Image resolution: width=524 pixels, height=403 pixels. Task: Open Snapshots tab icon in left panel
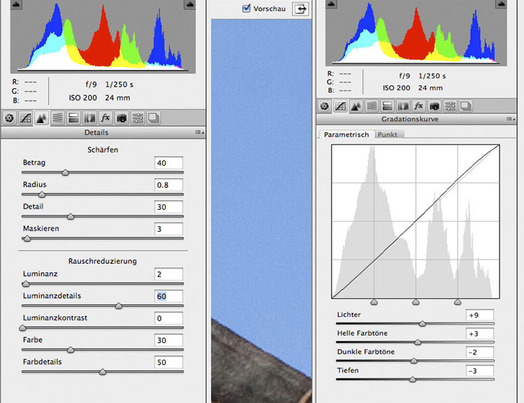(154, 118)
